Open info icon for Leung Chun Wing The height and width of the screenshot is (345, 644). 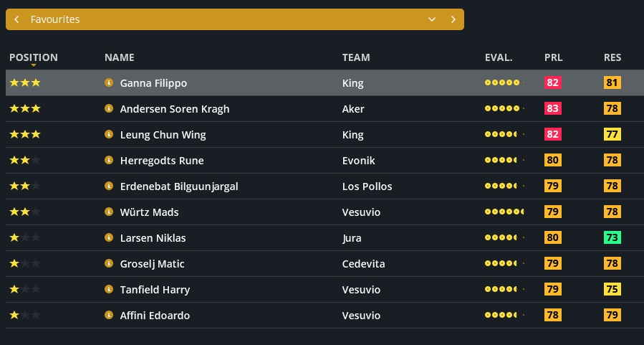click(x=109, y=135)
